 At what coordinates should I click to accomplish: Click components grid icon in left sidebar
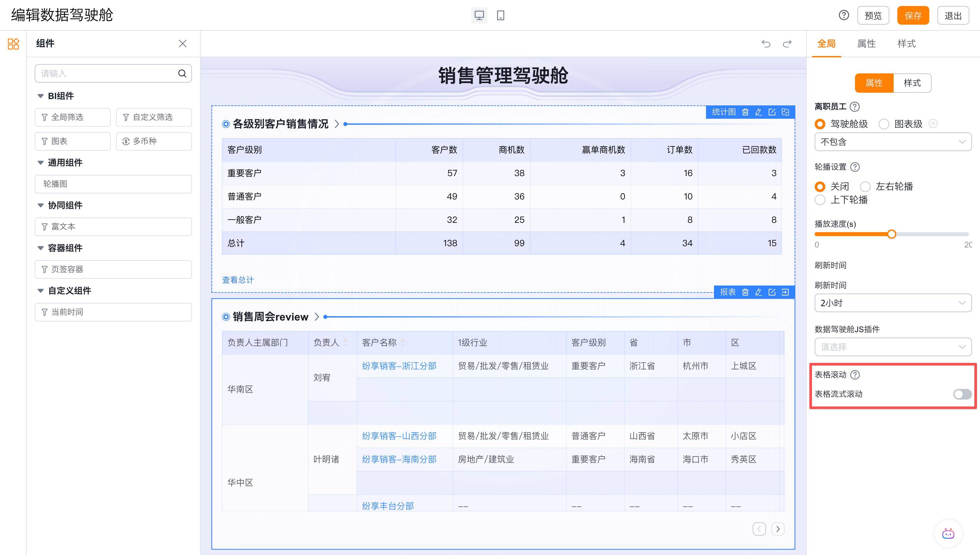13,43
